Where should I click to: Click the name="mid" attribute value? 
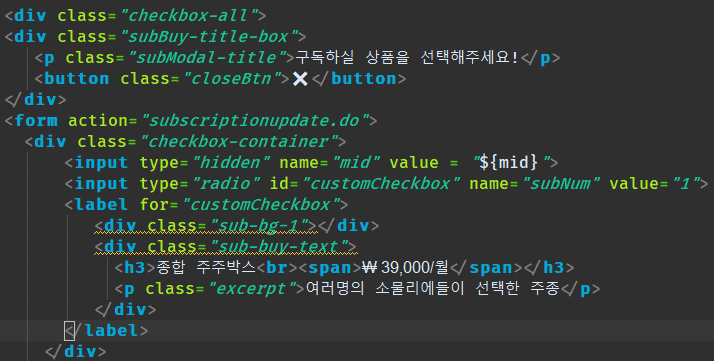357,163
